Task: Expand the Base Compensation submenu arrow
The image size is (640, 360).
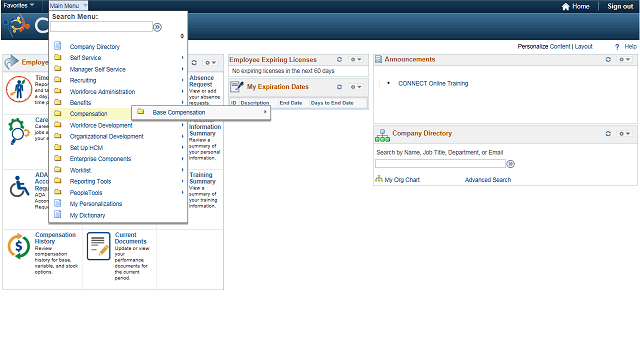Action: tap(265, 112)
